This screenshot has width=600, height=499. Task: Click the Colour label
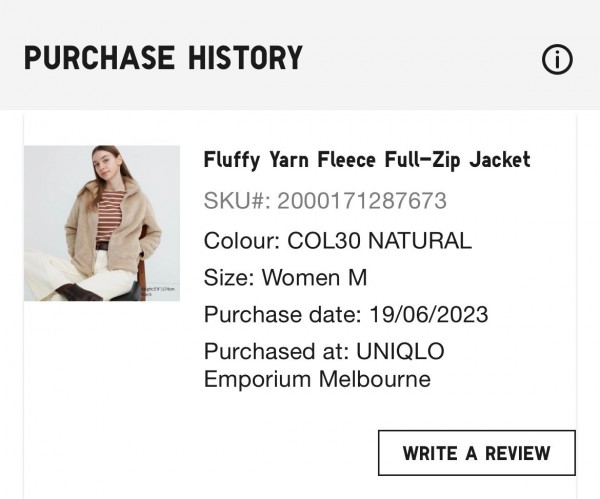coord(242,241)
